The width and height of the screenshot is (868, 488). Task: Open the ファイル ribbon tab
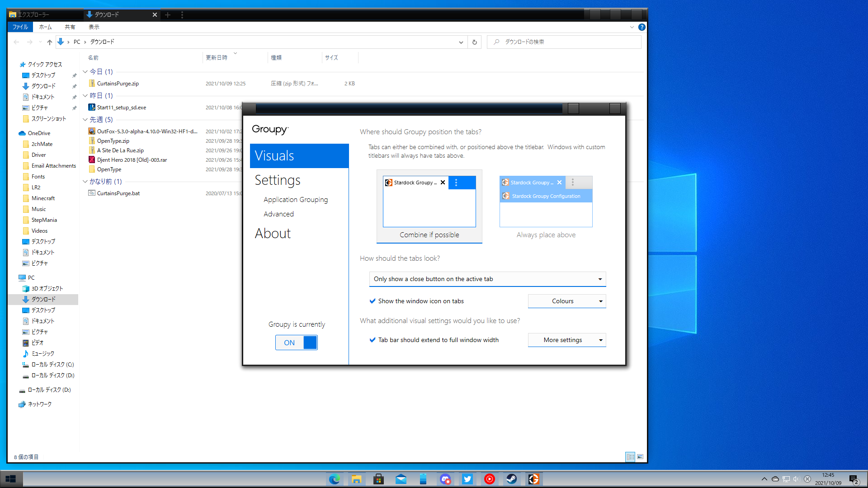tap(20, 27)
